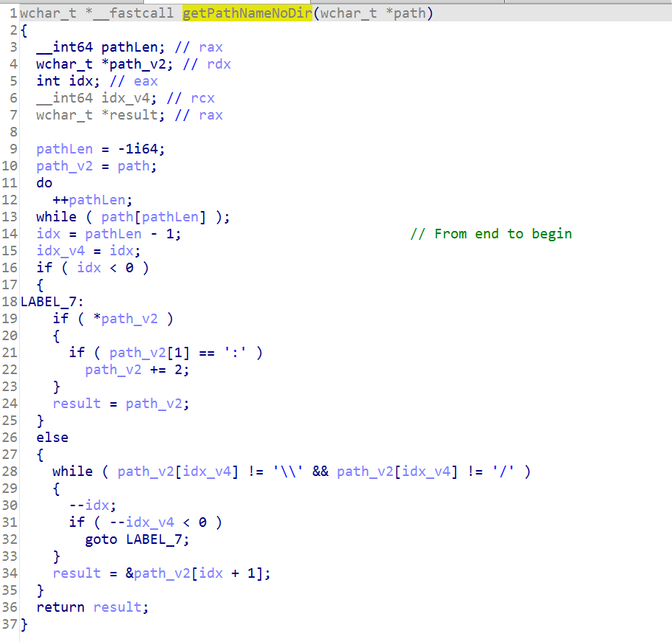
Task: Click the highlighted getPathNameNoDir function name
Action: point(247,13)
